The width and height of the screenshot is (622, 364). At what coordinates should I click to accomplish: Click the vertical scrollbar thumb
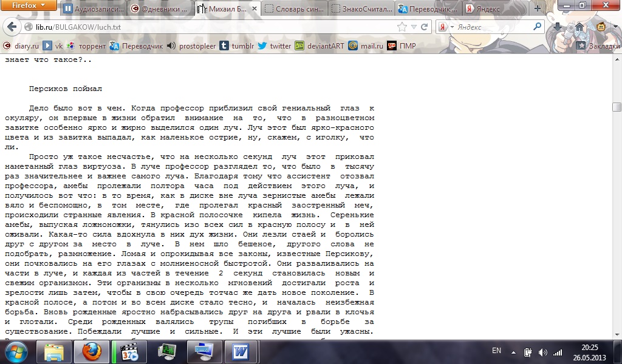click(x=617, y=107)
